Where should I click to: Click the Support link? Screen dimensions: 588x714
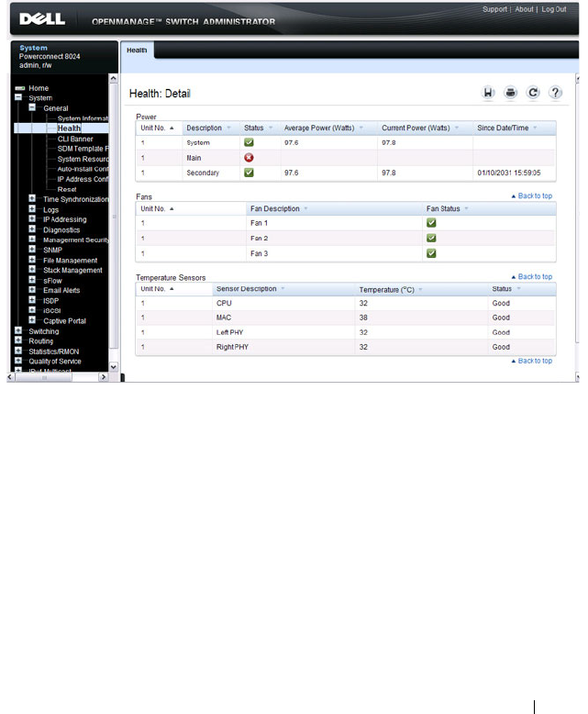494,9
